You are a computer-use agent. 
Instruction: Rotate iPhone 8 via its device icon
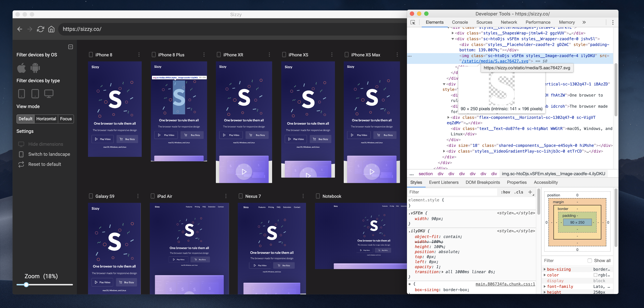91,55
